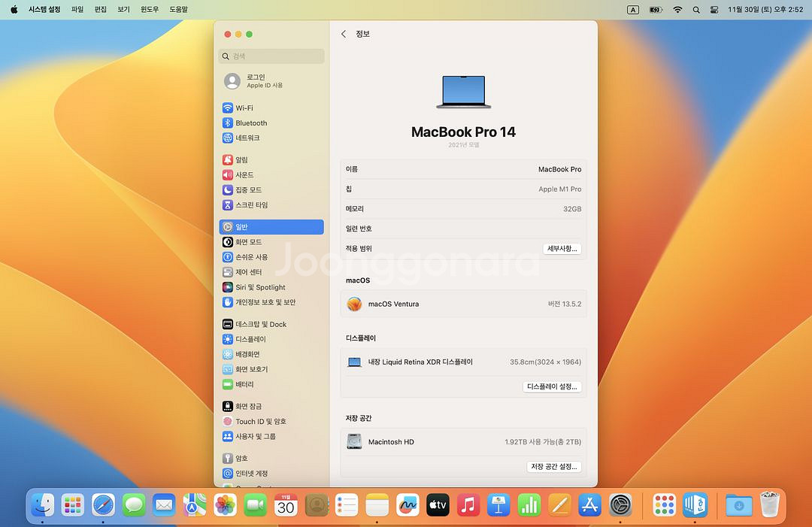812x527 pixels.
Task: Select the 암호 key item in the sidebar
Action: [x=271, y=458]
